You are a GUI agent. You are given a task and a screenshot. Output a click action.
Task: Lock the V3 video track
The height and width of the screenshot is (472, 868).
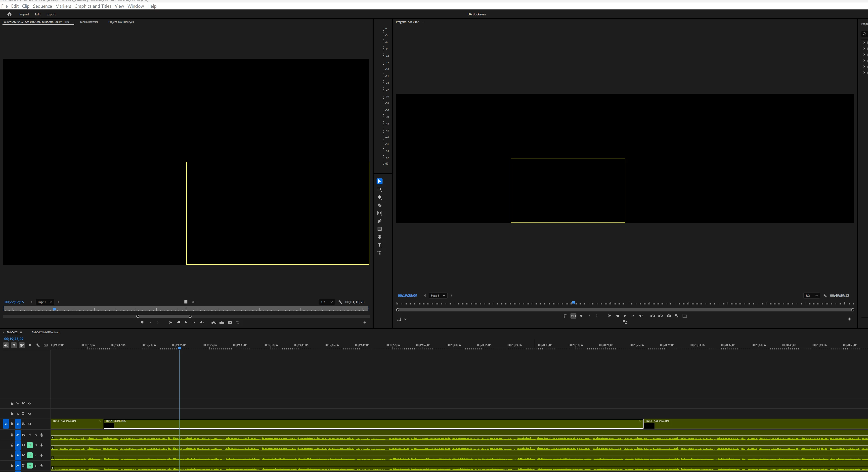click(x=12, y=404)
